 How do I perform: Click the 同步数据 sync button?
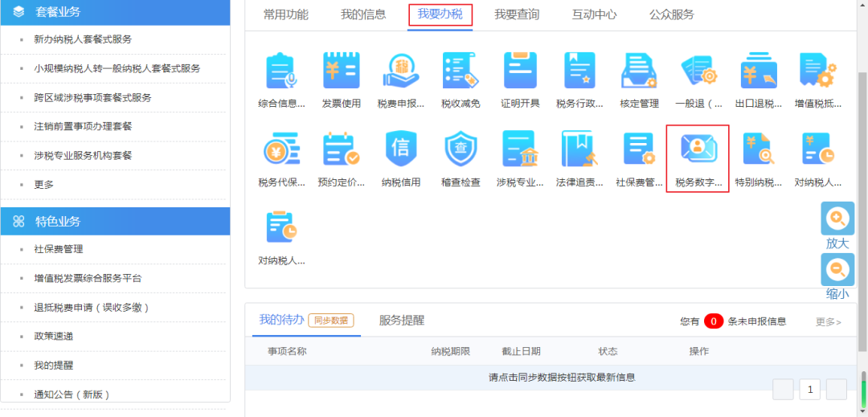(x=331, y=321)
